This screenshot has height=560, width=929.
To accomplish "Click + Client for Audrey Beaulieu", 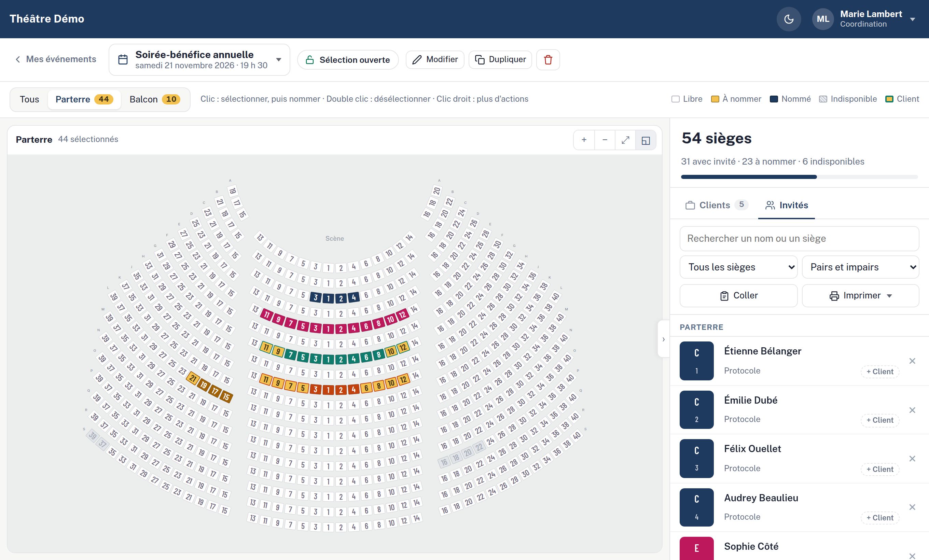I will 879,518.
